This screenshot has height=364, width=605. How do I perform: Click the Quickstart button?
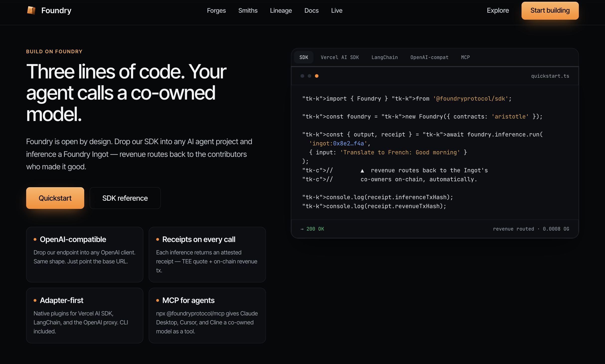pos(55,198)
